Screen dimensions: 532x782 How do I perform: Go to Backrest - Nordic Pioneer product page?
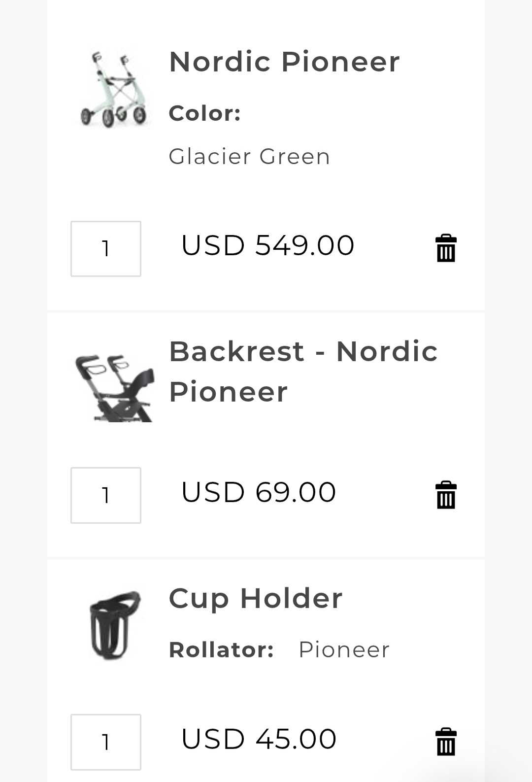303,372
